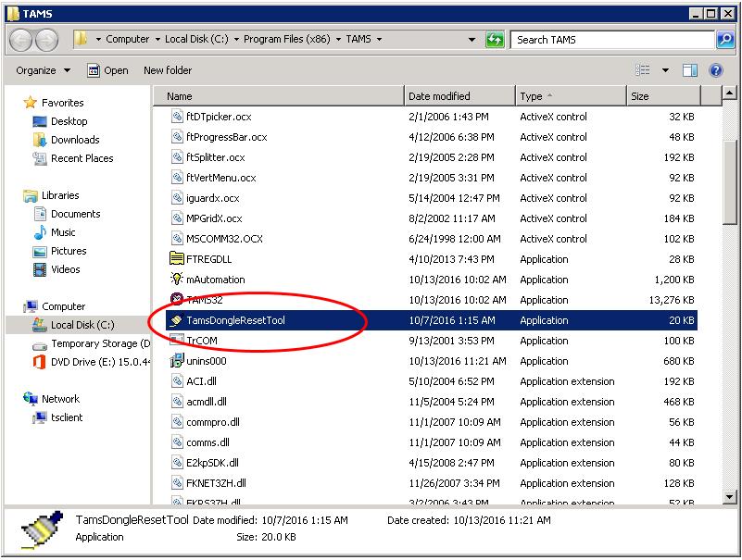The height and width of the screenshot is (560, 742).
Task: Click the TrCOM application icon
Action: (177, 340)
